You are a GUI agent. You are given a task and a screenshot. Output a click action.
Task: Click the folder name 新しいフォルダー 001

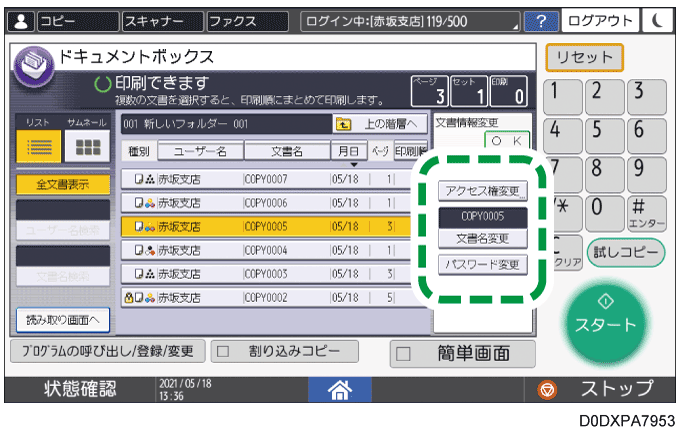(x=227, y=124)
